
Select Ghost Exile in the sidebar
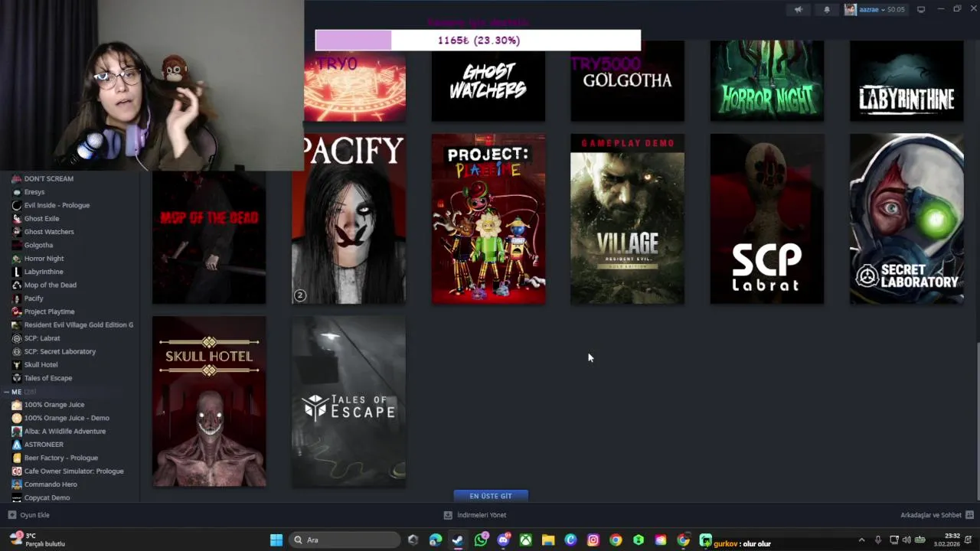click(41, 218)
